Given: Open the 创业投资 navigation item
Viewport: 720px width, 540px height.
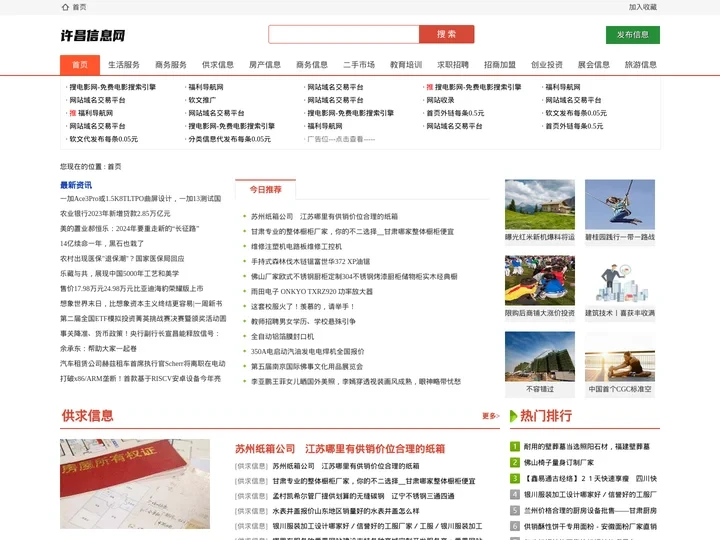Looking at the screenshot, I should coord(547,65).
